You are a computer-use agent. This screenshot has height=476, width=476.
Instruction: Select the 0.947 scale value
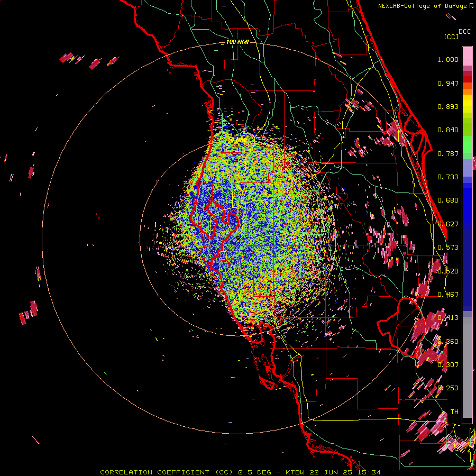click(448, 83)
